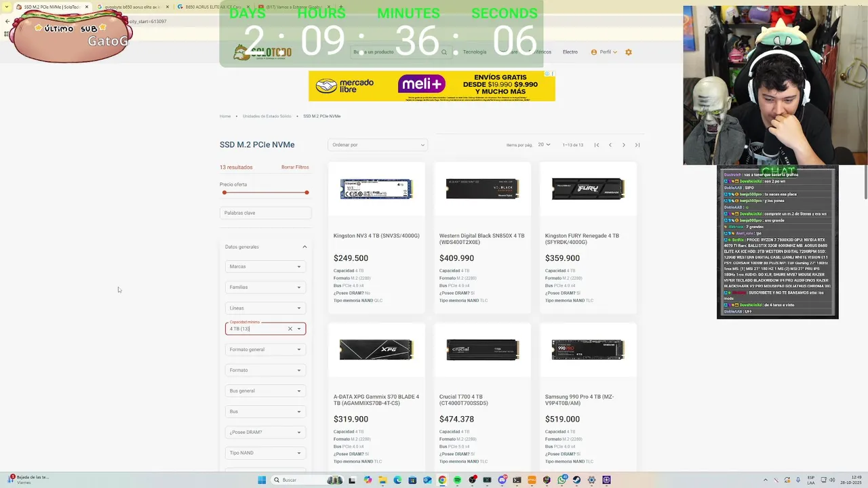Open the ¿Posee DRAM? dropdown

265,432
